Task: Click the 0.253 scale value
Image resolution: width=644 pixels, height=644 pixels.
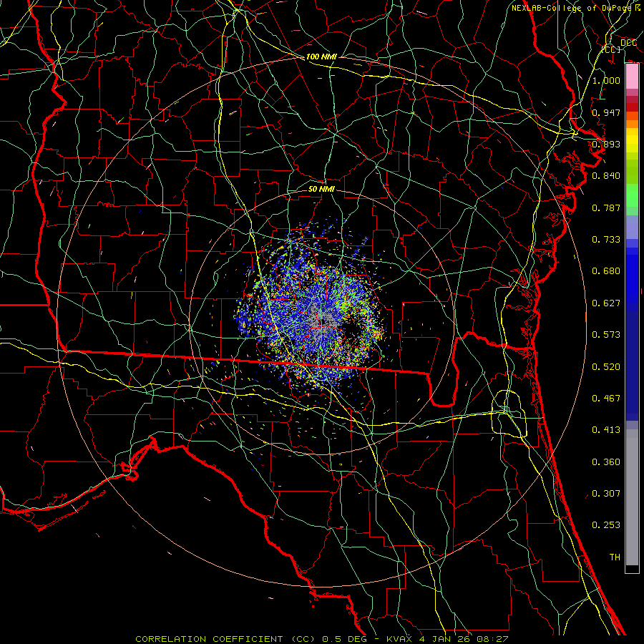Action: [x=606, y=525]
